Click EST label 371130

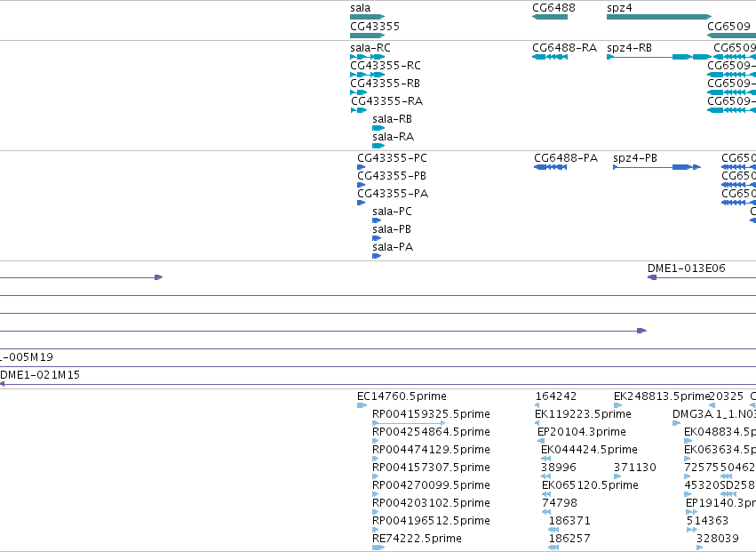click(635, 468)
